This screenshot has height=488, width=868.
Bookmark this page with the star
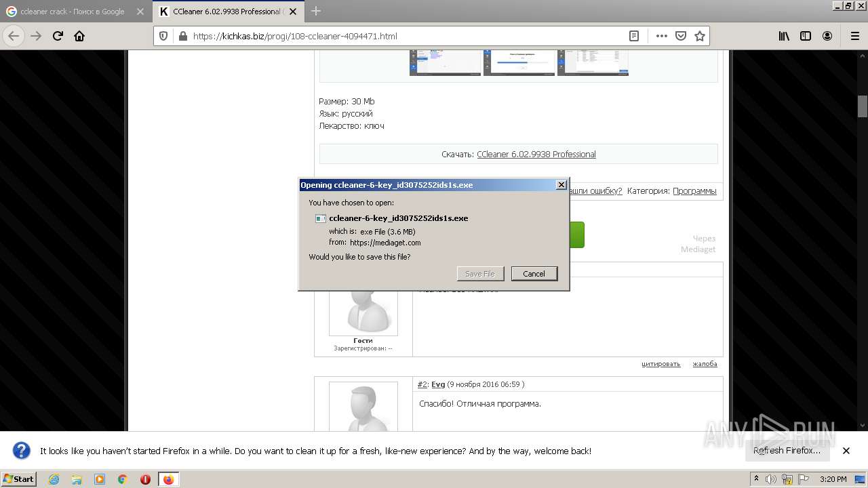[x=700, y=36]
